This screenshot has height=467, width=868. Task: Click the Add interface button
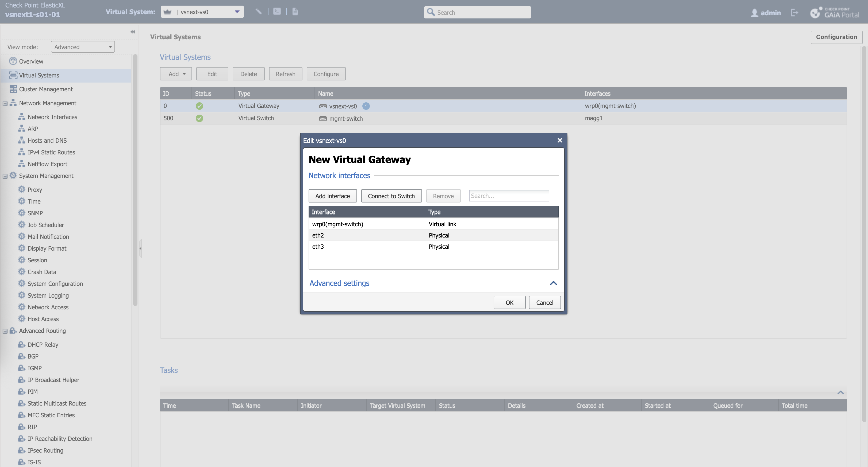click(x=332, y=196)
